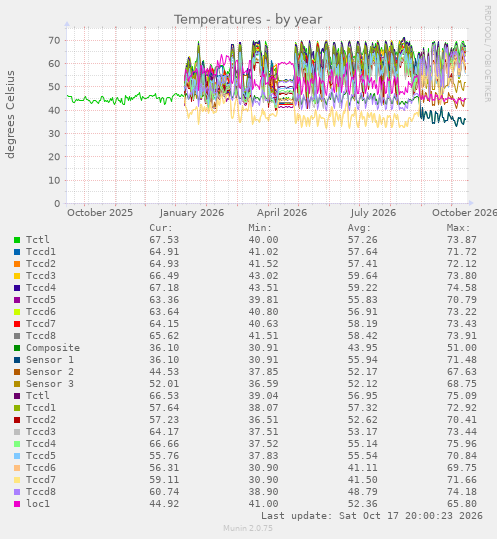Viewport: 497px width, 539px height.
Task: Click the Tccd8 average value 48.79
Action: pos(362,492)
